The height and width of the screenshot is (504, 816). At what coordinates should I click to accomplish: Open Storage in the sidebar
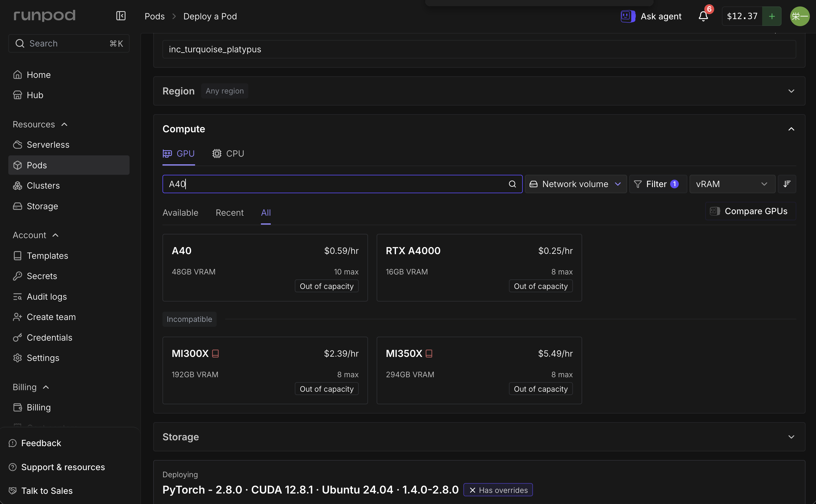click(x=69, y=206)
